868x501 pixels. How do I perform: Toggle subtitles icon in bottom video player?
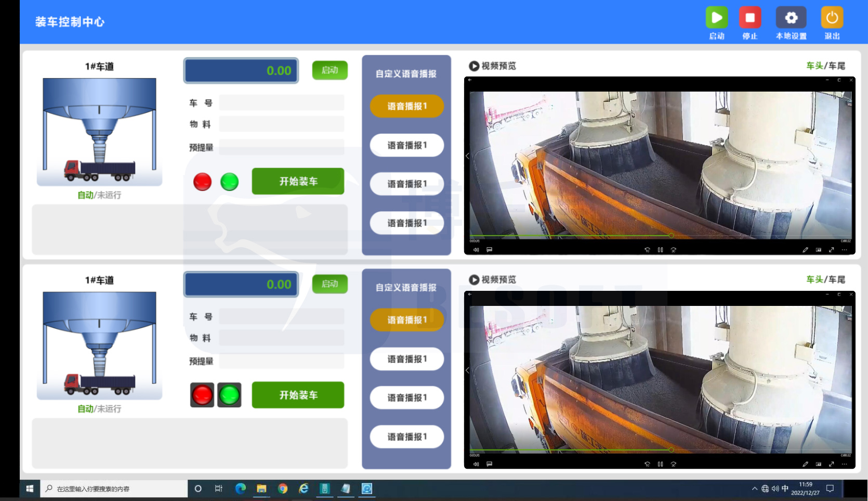pos(489,464)
